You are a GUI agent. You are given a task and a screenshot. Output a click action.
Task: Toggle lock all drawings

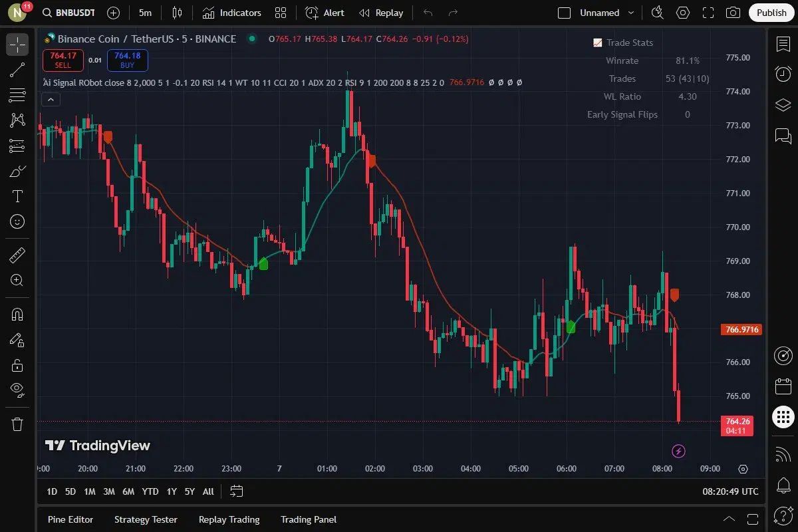[x=17, y=365]
